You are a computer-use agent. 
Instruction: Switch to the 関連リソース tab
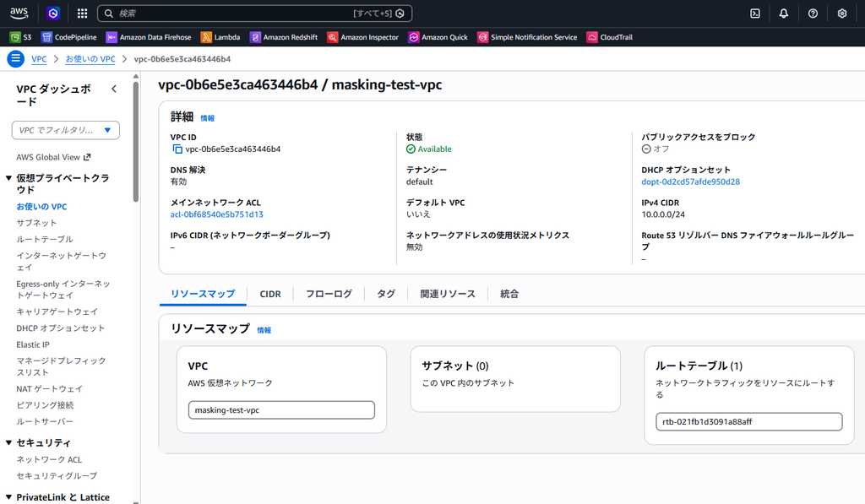(x=448, y=294)
